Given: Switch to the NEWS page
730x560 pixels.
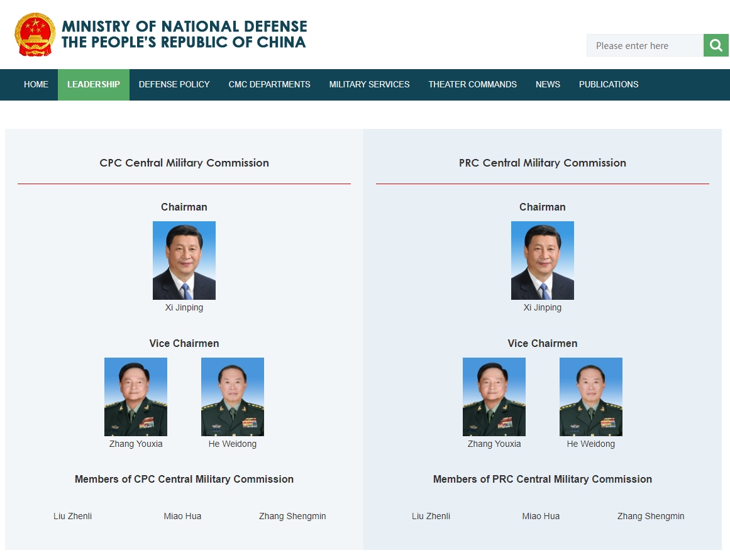Looking at the screenshot, I should tap(548, 84).
